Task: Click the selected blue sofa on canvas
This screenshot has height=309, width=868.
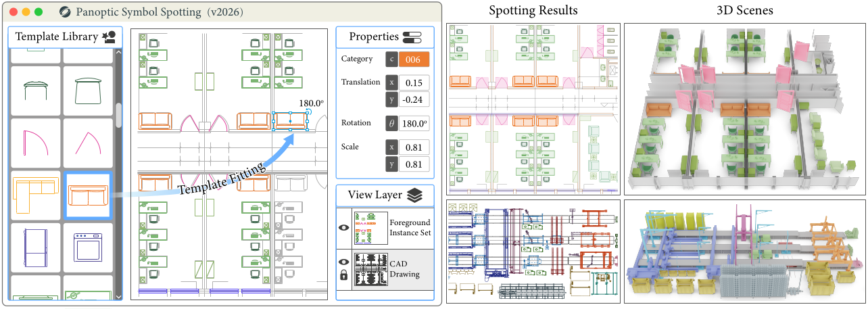Action: point(290,122)
